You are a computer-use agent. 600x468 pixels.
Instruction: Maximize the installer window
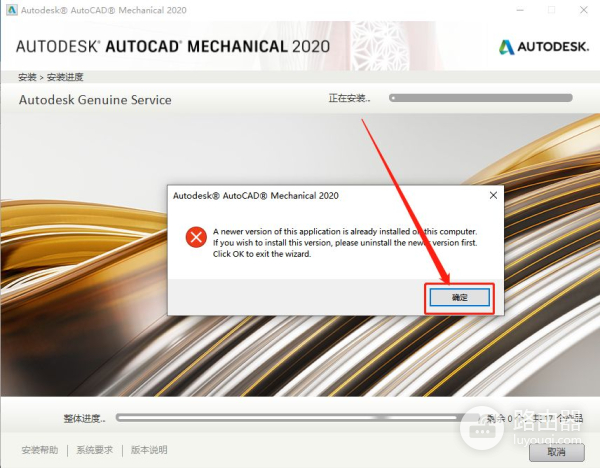549,10
